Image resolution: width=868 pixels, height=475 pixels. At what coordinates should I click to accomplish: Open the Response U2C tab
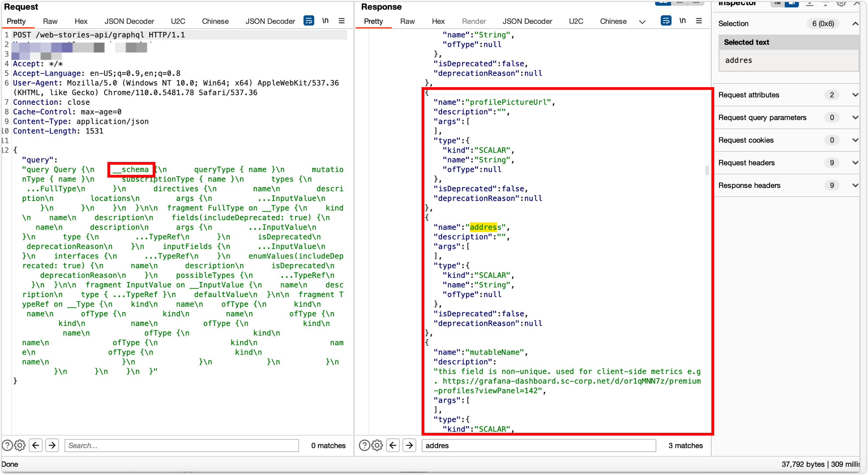pos(576,21)
